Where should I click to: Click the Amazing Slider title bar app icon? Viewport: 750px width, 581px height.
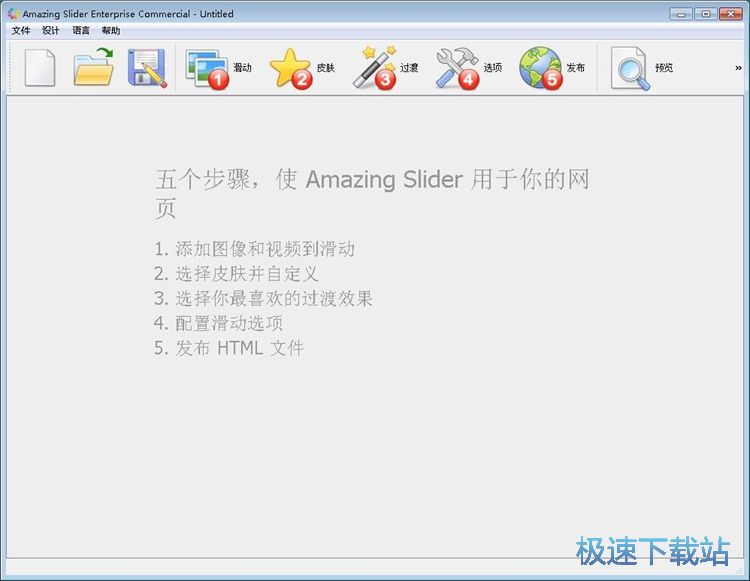click(13, 13)
